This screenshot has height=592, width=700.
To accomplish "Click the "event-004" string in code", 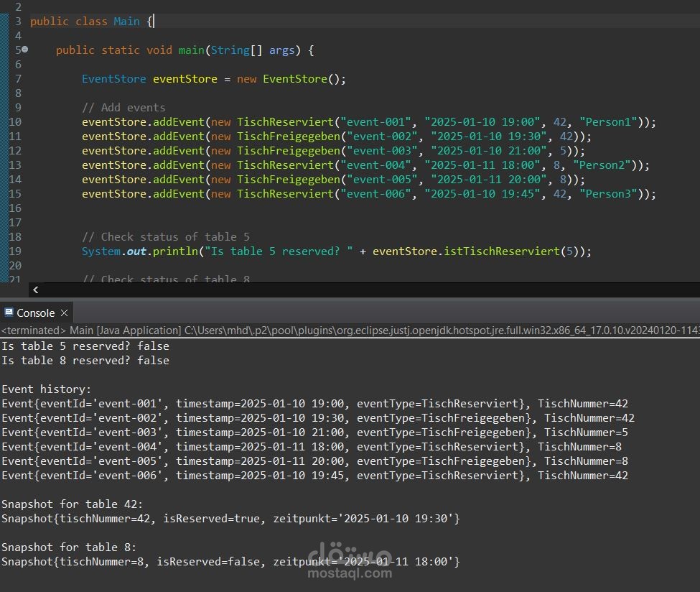I will pyautogui.click(x=375, y=165).
